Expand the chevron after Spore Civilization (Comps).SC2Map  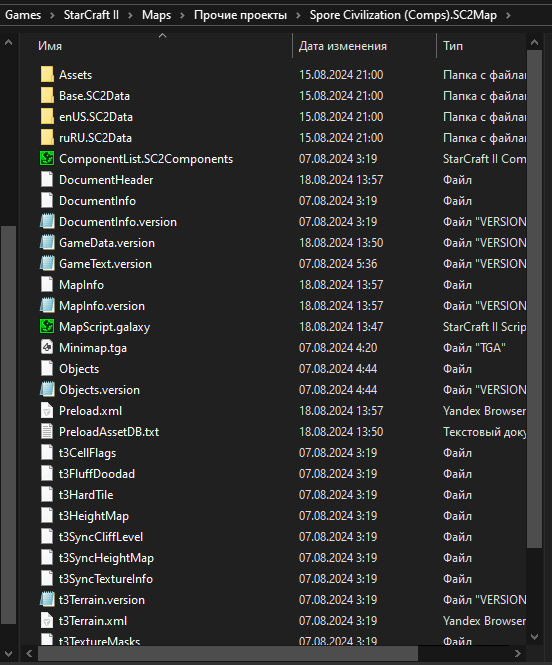click(508, 15)
